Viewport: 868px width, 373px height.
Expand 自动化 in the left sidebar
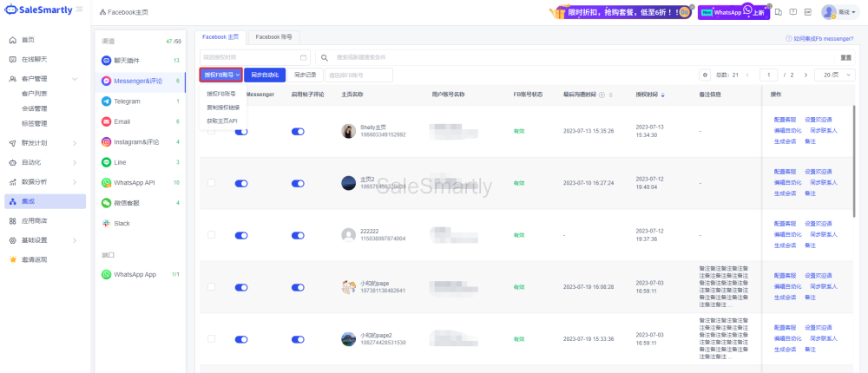(43, 162)
